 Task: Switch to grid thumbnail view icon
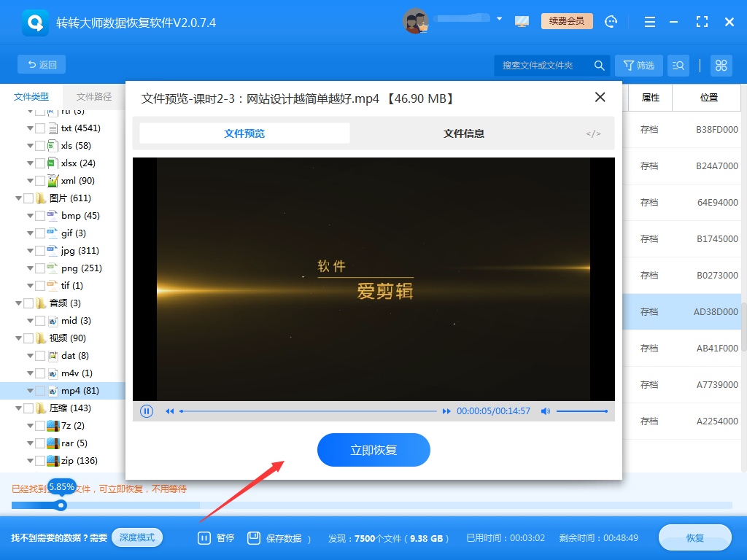[721, 65]
